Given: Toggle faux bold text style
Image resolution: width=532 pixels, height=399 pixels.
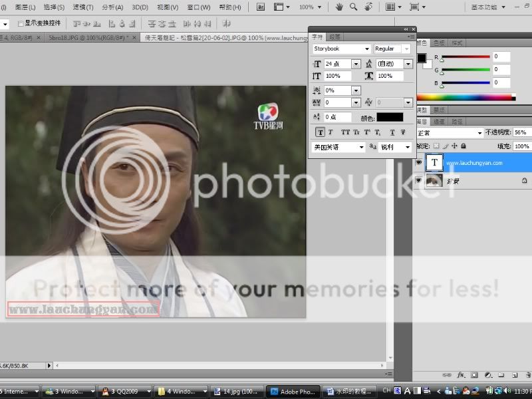Looking at the screenshot, I should click(x=320, y=132).
